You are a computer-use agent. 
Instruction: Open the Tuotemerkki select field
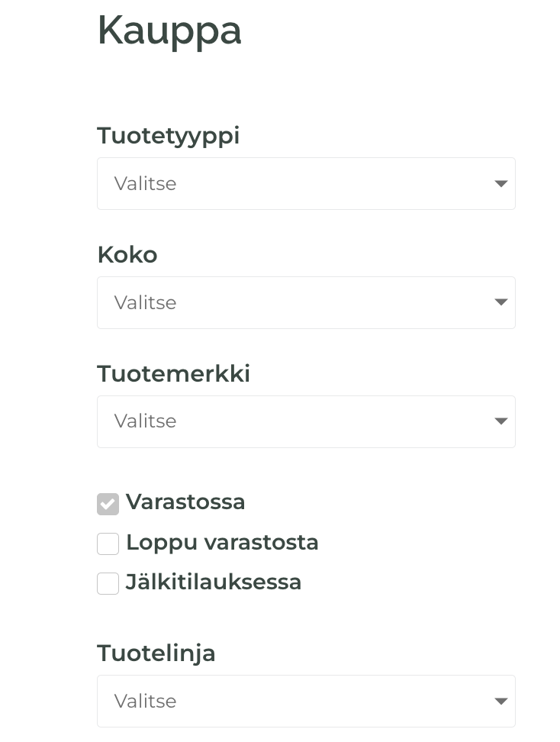coord(306,421)
